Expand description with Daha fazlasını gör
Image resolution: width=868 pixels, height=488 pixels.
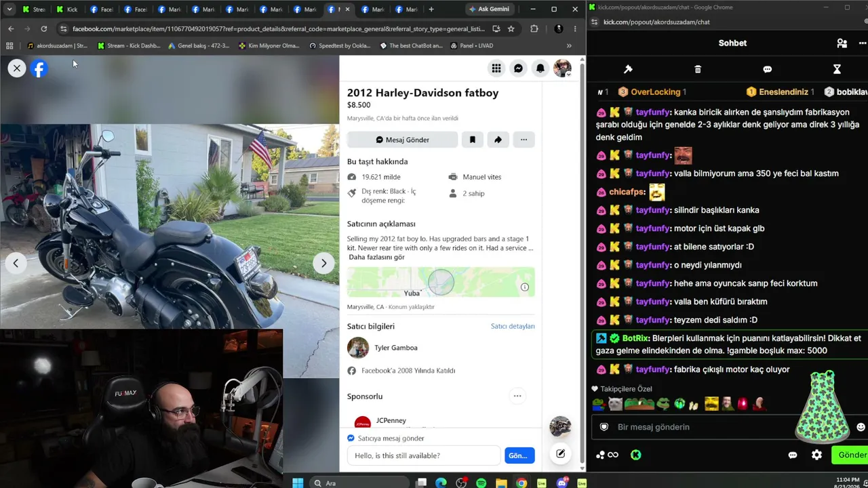point(376,257)
